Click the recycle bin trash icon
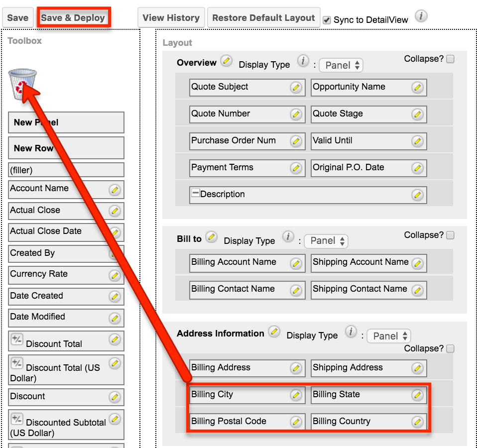This screenshot has height=448, width=477. (22, 85)
